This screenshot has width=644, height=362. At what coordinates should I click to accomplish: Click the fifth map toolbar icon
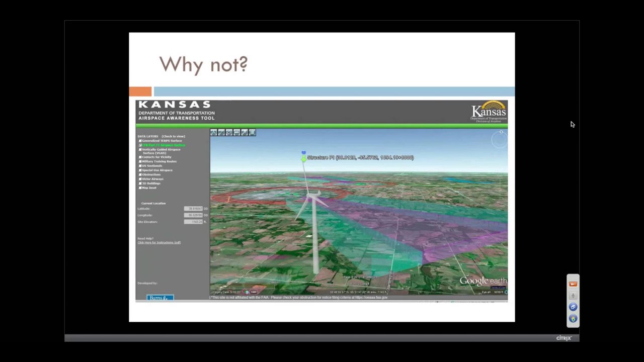pos(244,132)
